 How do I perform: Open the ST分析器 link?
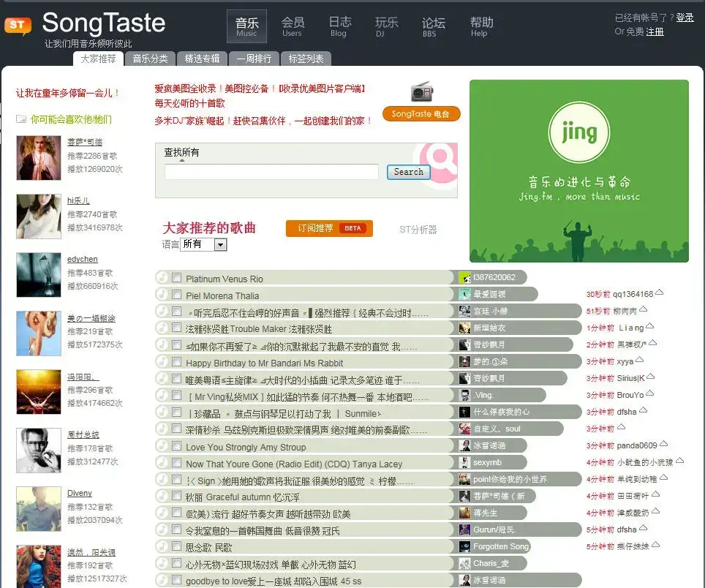coord(418,230)
